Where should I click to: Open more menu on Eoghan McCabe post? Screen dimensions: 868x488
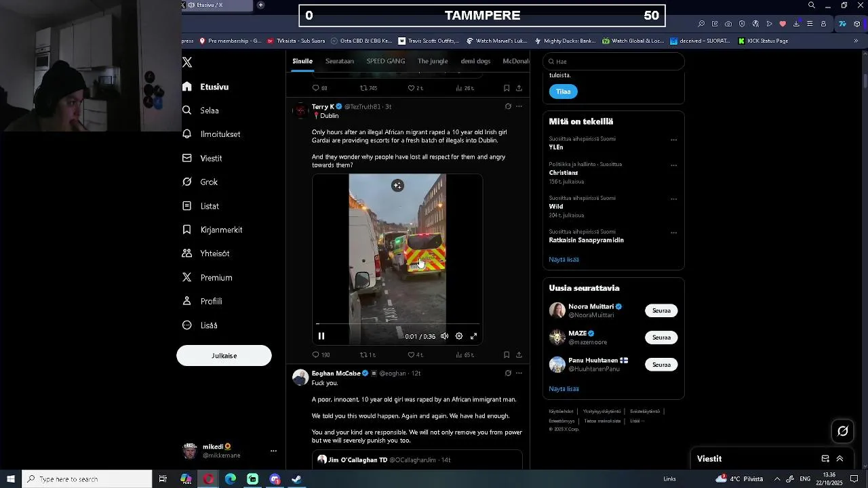pyautogui.click(x=519, y=373)
